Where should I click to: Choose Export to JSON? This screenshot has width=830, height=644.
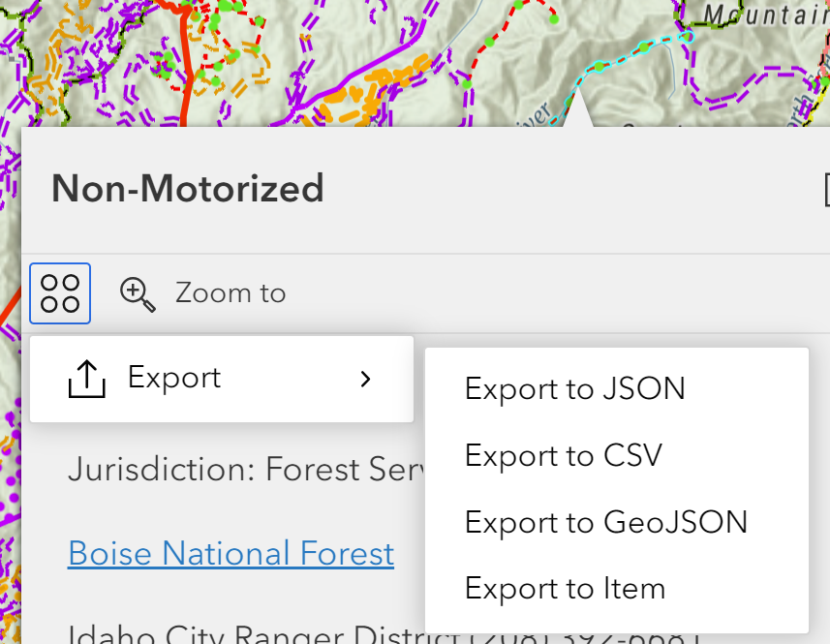575,389
